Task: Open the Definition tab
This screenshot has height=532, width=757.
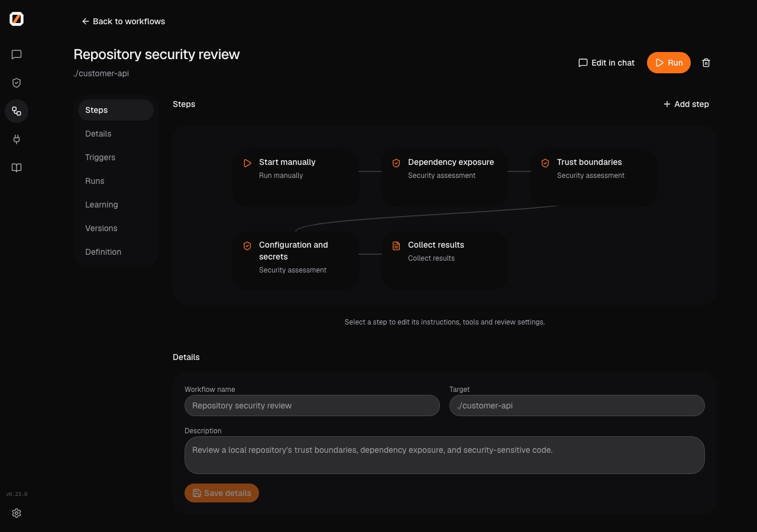Action: tap(116, 252)
